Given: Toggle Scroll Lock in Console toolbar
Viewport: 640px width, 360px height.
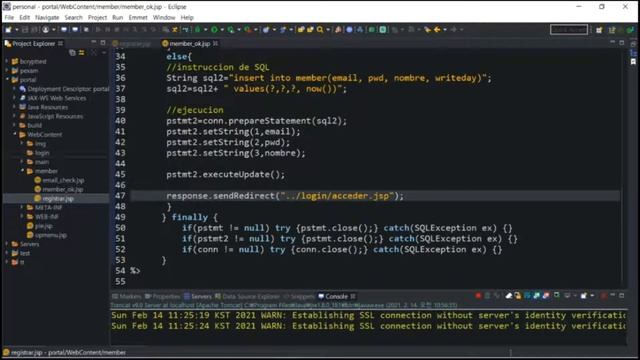Looking at the screenshot, I should 518,296.
